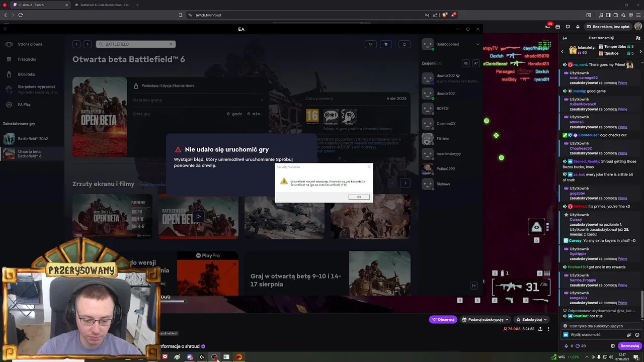Open Biblioteka in the EA sidebar
The width and height of the screenshot is (644, 362).
coord(32,74)
